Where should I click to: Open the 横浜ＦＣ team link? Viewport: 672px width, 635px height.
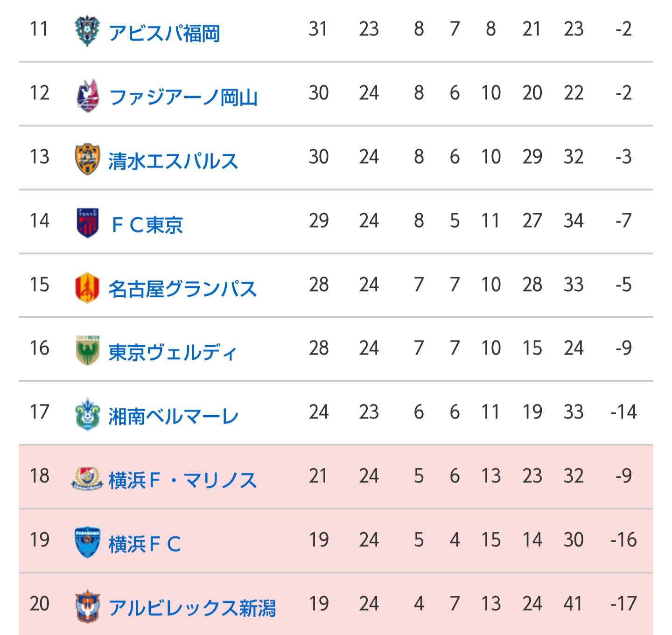(x=145, y=544)
